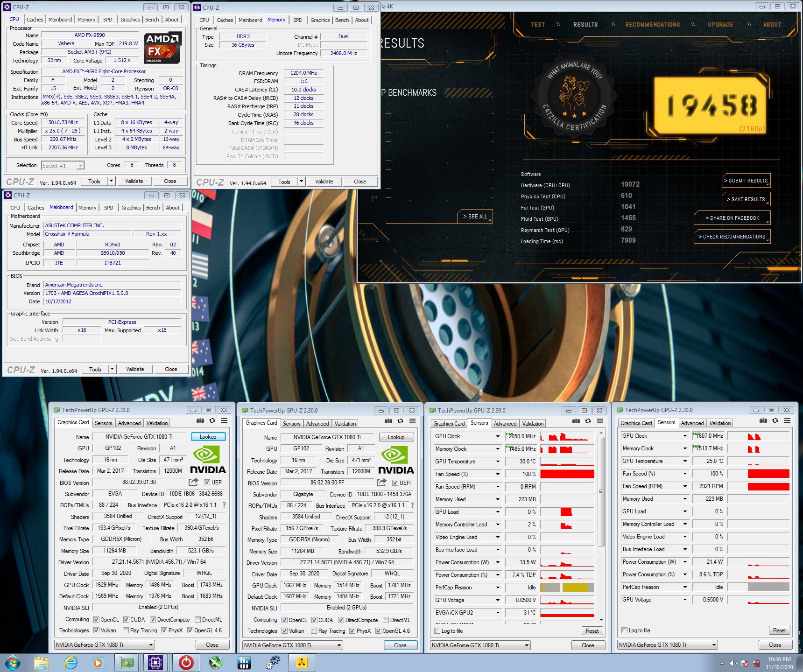This screenshot has width=803, height=672.
Task: Click BIOS share/export icon in EVGA GPU-Z window
Action: (193, 482)
